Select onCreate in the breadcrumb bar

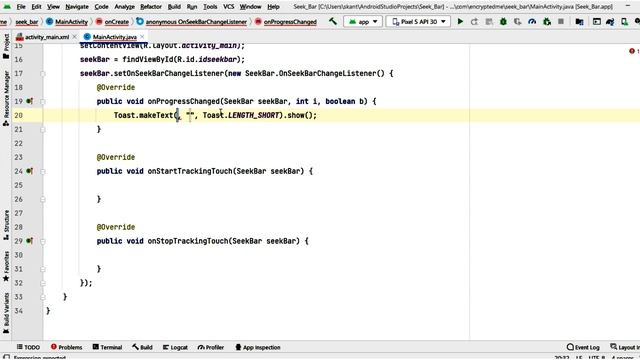(112, 22)
